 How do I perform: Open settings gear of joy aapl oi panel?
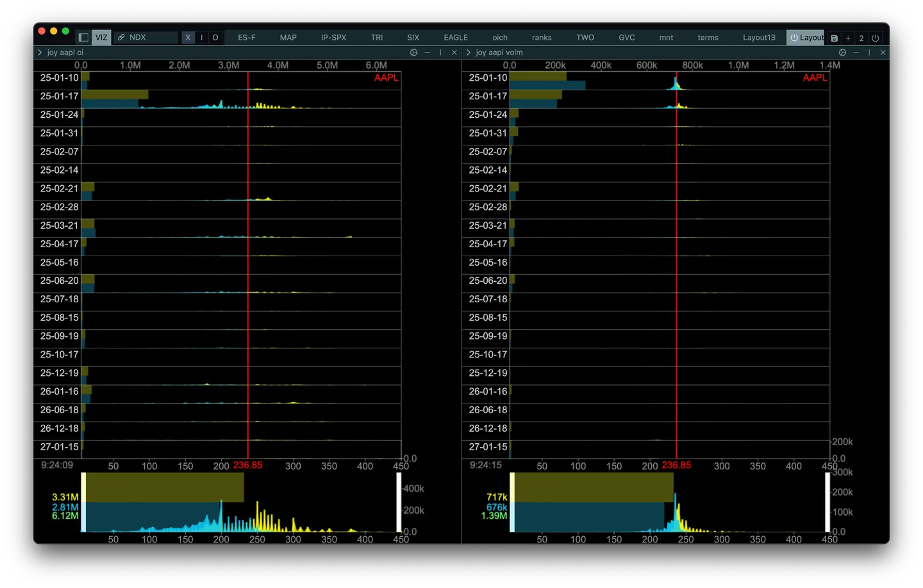pos(413,53)
